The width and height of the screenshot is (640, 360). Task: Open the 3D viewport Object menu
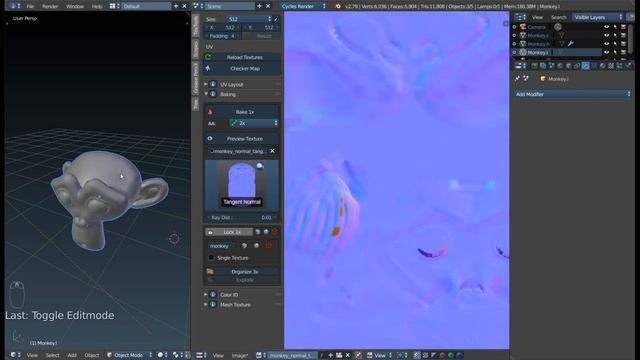click(x=91, y=355)
